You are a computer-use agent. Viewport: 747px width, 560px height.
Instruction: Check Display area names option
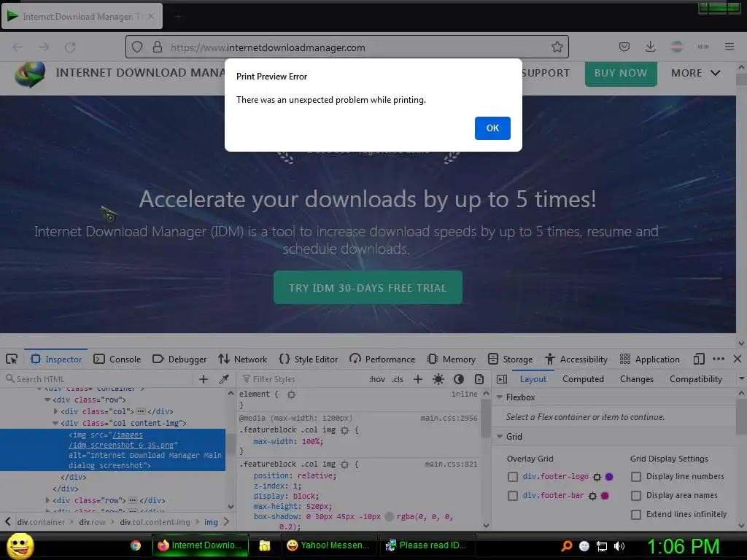point(636,496)
